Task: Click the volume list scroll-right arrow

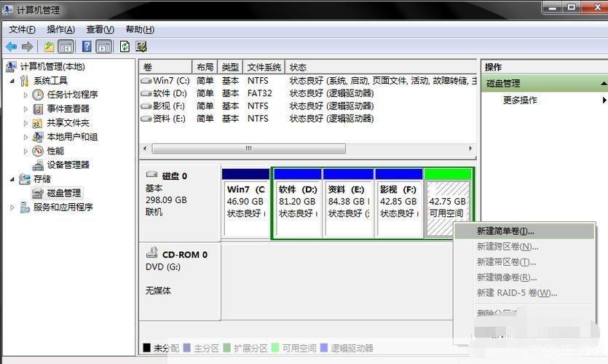Action: (x=470, y=149)
